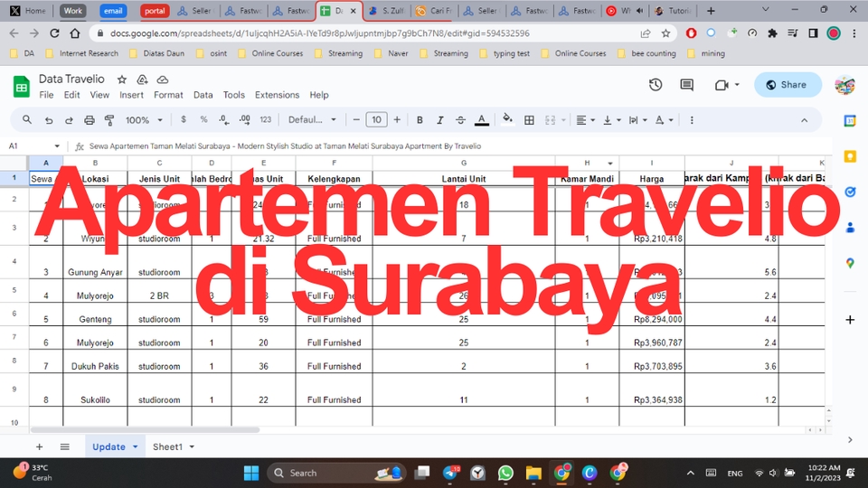Click the move to folder icon
This screenshot has width=868, height=488.
(x=142, y=80)
